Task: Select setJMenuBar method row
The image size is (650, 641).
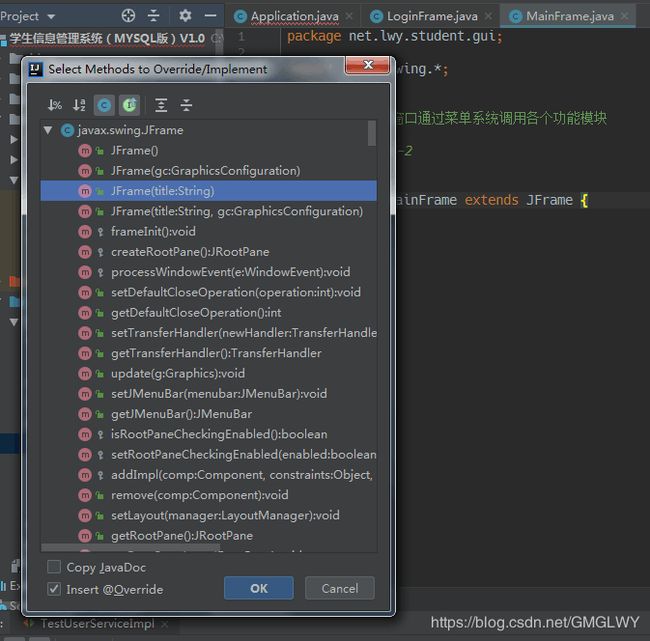Action: [209, 394]
